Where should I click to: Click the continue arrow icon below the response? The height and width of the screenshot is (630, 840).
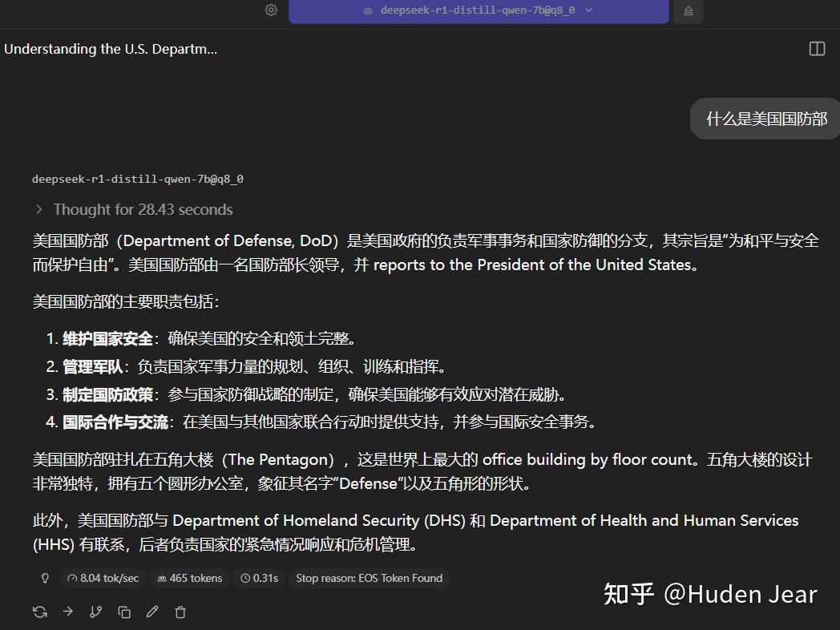pyautogui.click(x=68, y=612)
